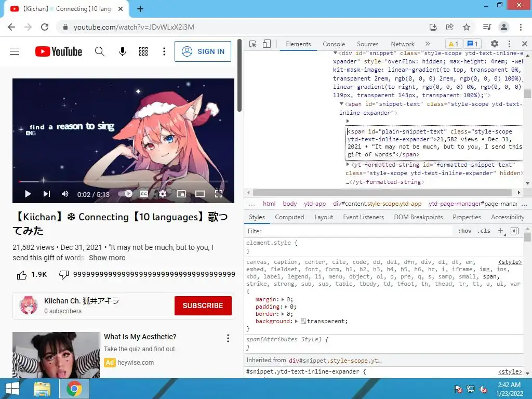Open the ad's three-dot options menu
The width and height of the screenshot is (532, 399).
(x=228, y=338)
